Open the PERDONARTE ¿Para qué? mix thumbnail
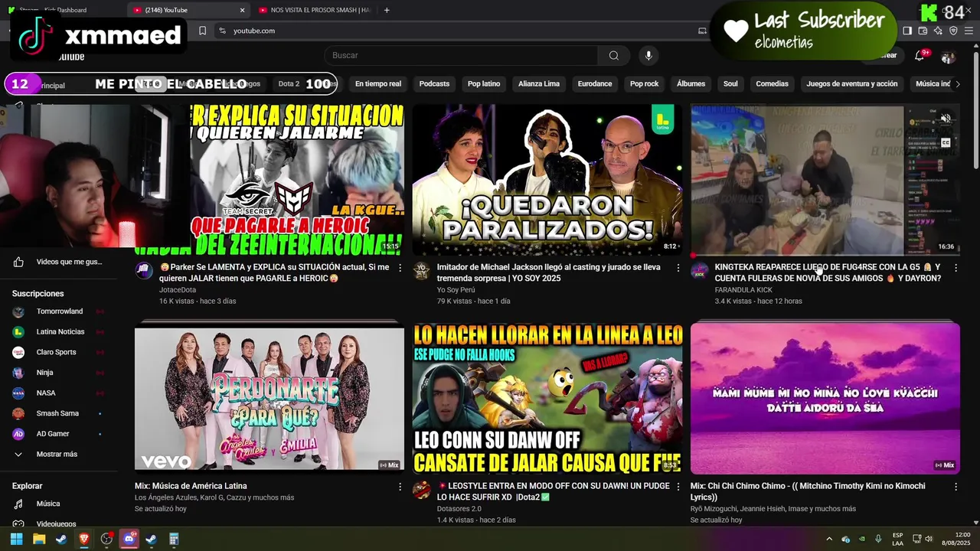 [269, 399]
